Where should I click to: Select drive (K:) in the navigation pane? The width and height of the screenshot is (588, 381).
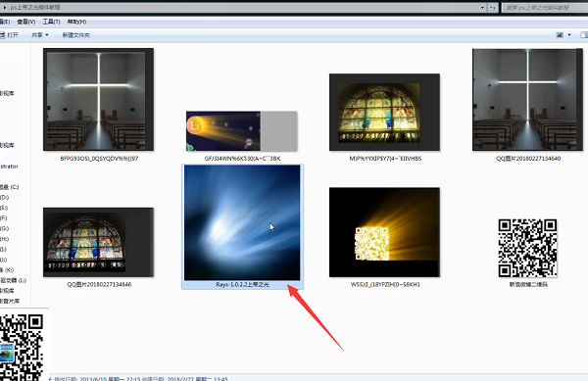[x=7, y=269]
